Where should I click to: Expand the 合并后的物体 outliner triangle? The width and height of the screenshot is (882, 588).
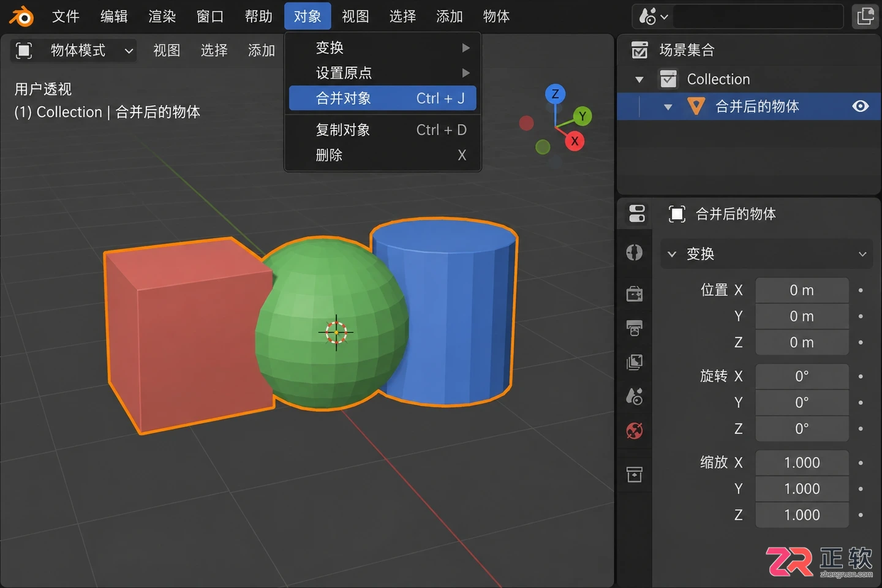(668, 107)
